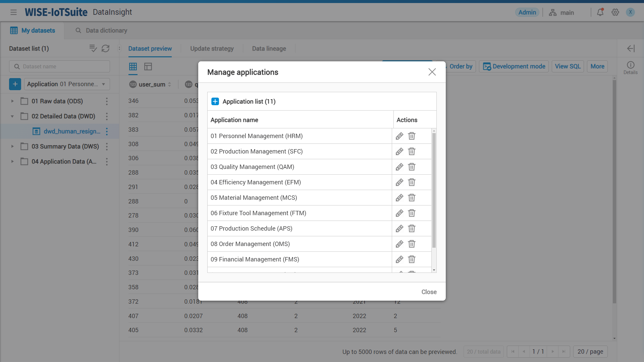This screenshot has height=362, width=644.
Task: Switch to the Update strategy tab
Action: tap(212, 48)
